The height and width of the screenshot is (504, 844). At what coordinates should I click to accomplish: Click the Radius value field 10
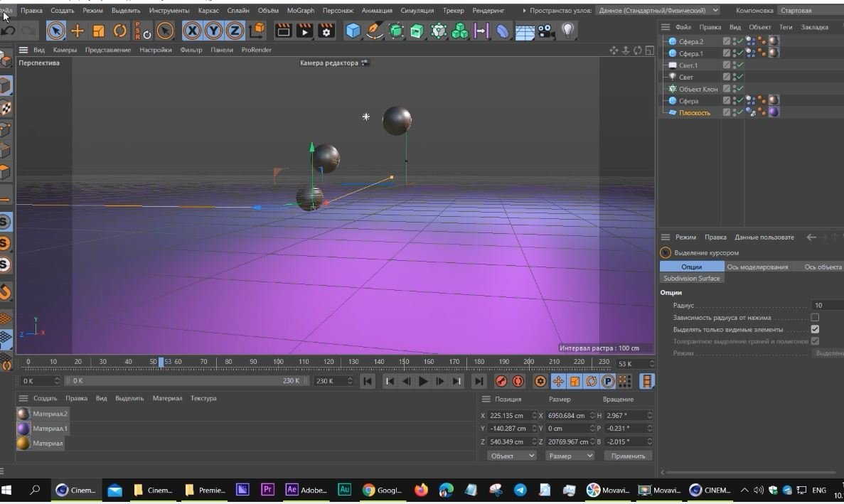coord(828,305)
